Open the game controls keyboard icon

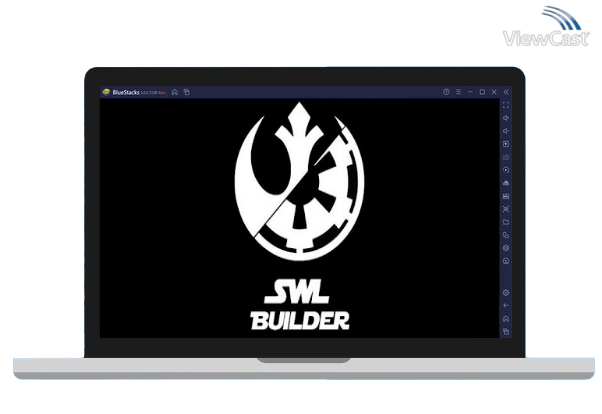(506, 157)
